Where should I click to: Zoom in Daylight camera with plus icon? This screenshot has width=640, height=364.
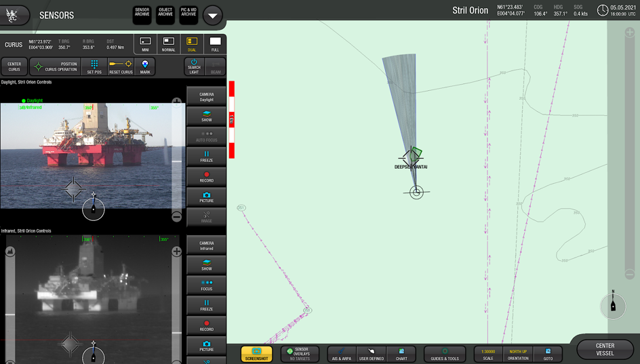176,102
